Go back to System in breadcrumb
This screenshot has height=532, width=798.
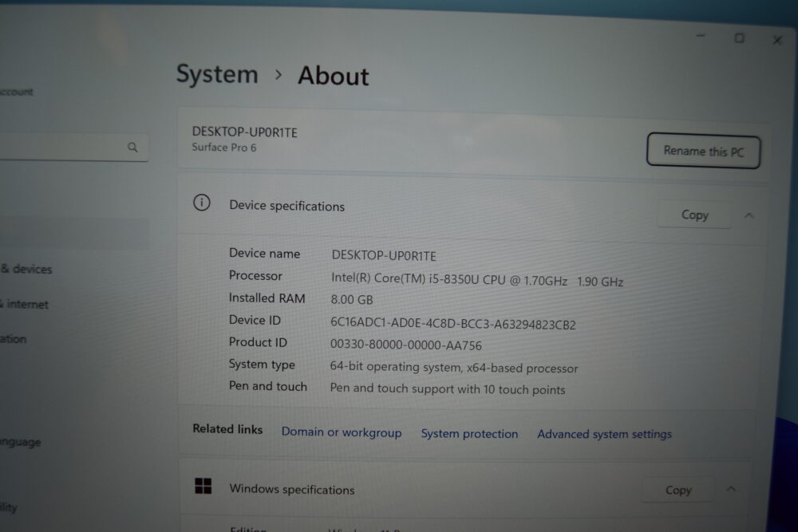tap(217, 74)
